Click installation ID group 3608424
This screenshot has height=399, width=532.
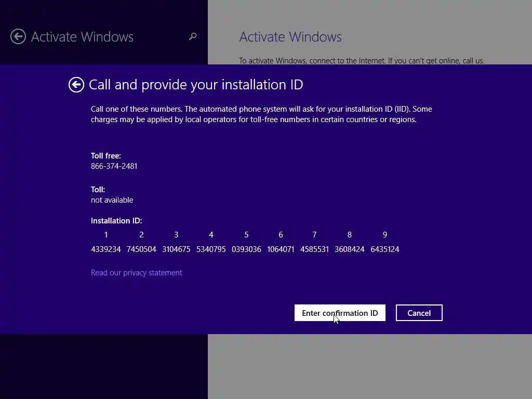click(350, 249)
